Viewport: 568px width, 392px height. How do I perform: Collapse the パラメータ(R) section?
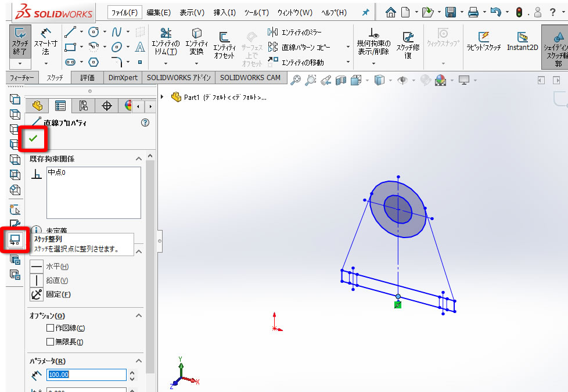[139, 361]
